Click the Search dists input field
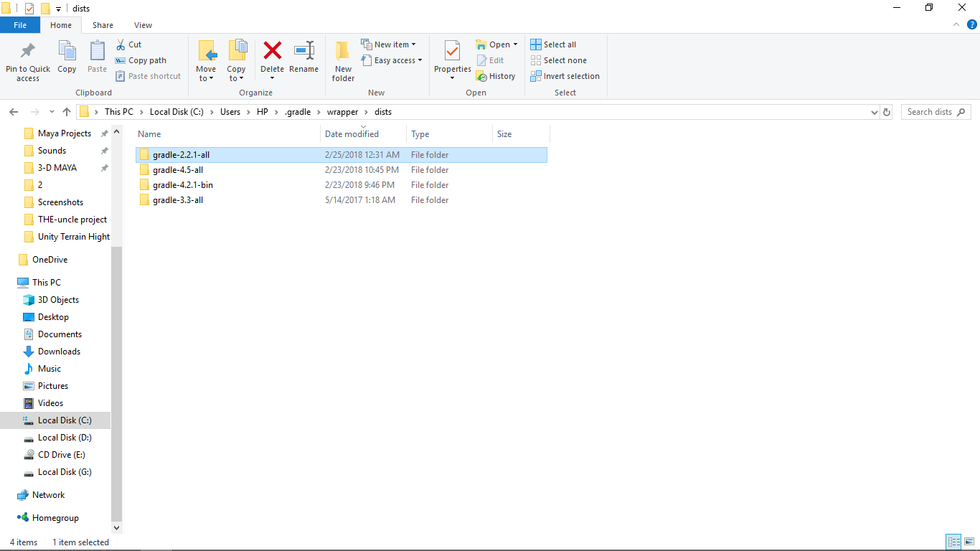This screenshot has height=551, width=980. click(936, 112)
